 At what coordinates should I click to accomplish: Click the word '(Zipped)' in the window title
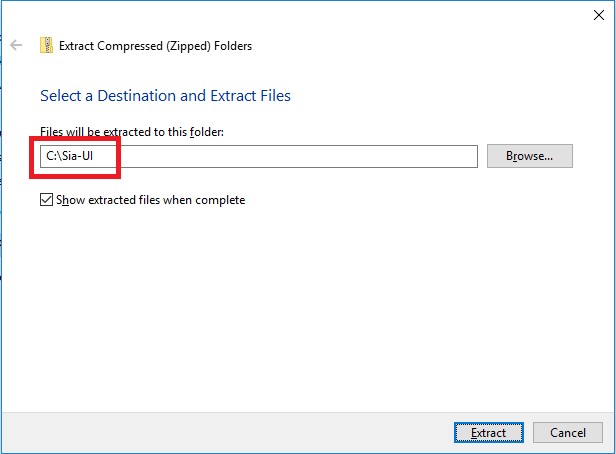coord(186,45)
